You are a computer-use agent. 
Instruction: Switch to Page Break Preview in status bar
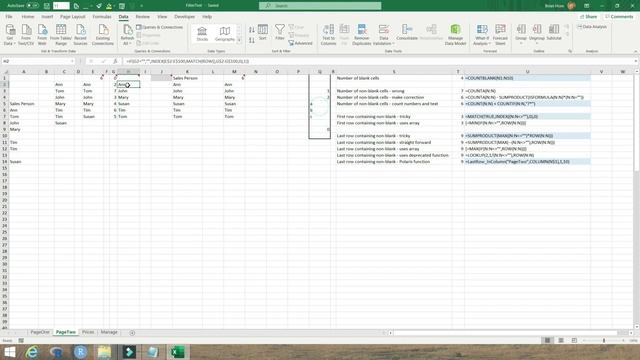point(574,340)
